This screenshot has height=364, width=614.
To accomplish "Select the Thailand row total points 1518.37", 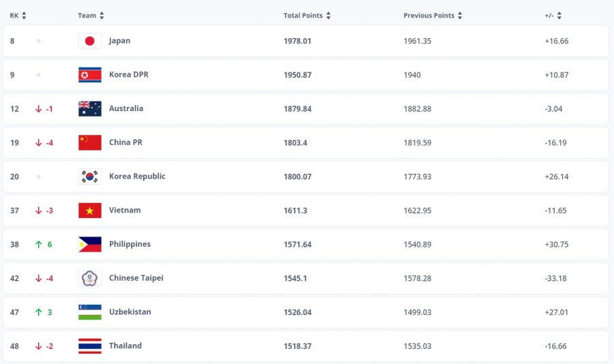I will click(297, 346).
